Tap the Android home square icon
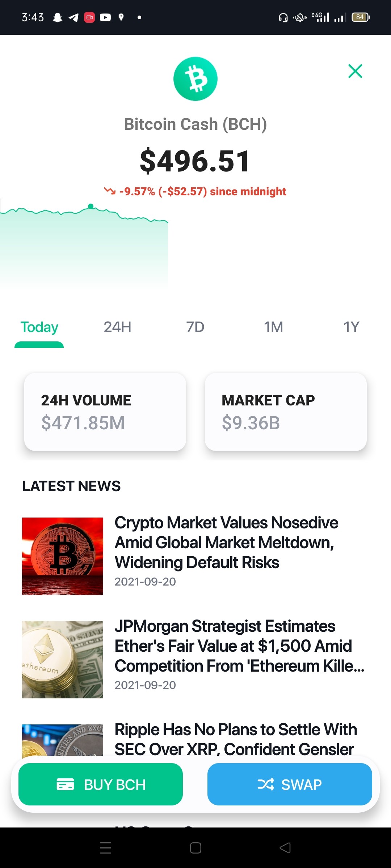This screenshot has width=391, height=868. point(195,848)
